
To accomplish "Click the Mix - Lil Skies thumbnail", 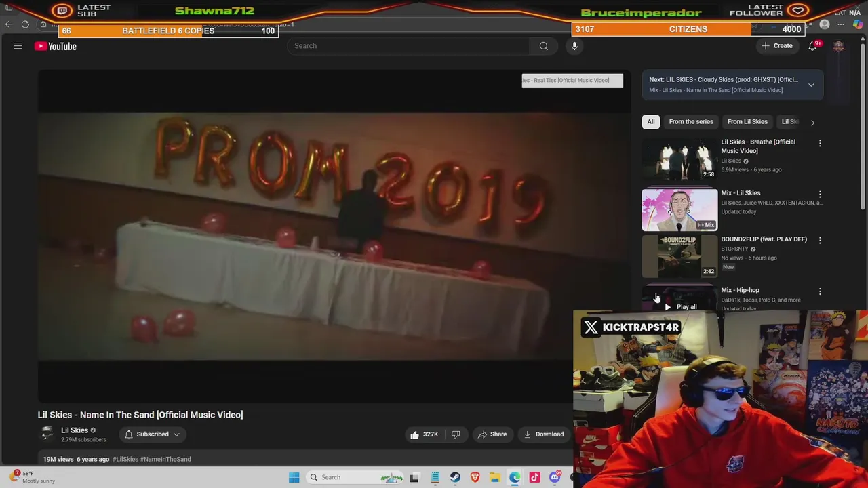I will click(679, 209).
